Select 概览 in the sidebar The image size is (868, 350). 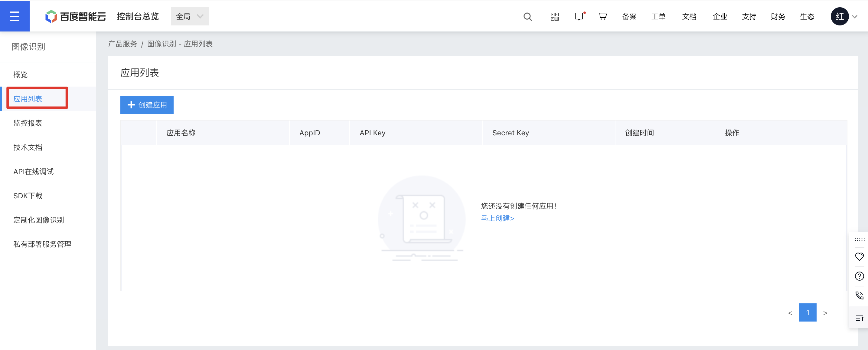[x=48, y=74]
